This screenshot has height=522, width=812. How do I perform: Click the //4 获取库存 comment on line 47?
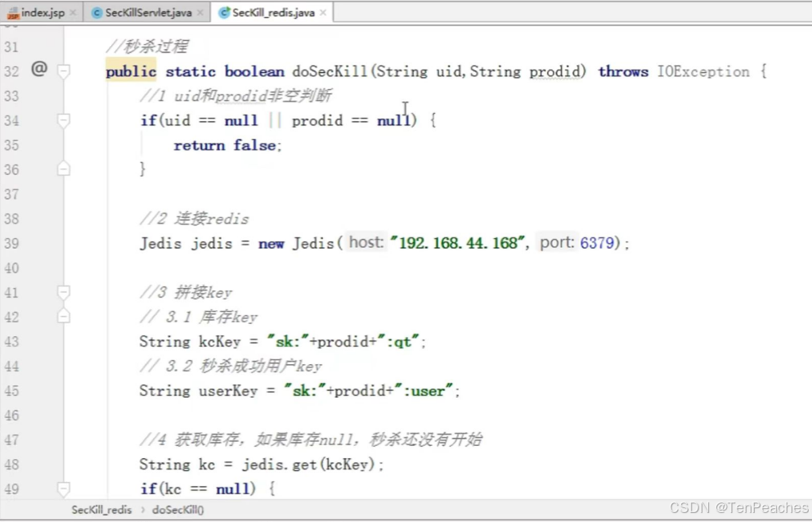(312, 439)
